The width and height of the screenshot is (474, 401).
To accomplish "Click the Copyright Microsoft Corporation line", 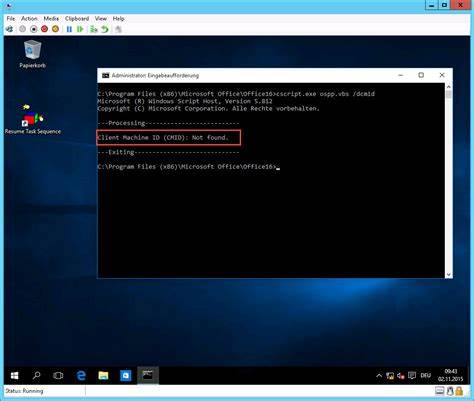I will point(208,109).
